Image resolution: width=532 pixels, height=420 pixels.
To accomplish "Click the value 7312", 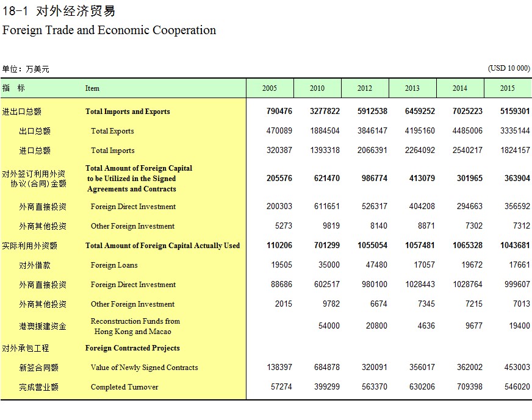I will [522, 226].
